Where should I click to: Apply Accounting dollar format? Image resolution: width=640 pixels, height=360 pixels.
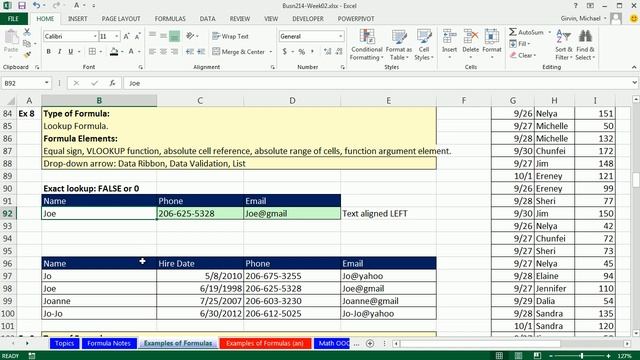(284, 51)
